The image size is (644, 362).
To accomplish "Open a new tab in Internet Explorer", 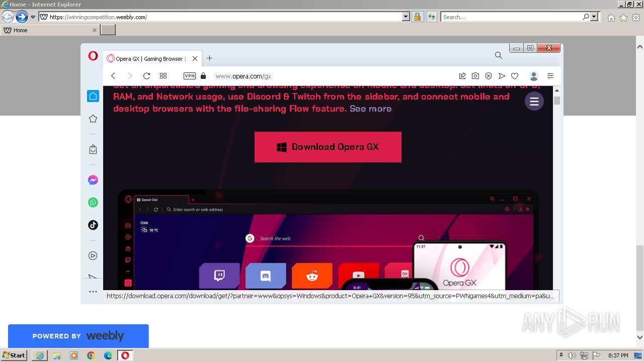I will (x=108, y=30).
